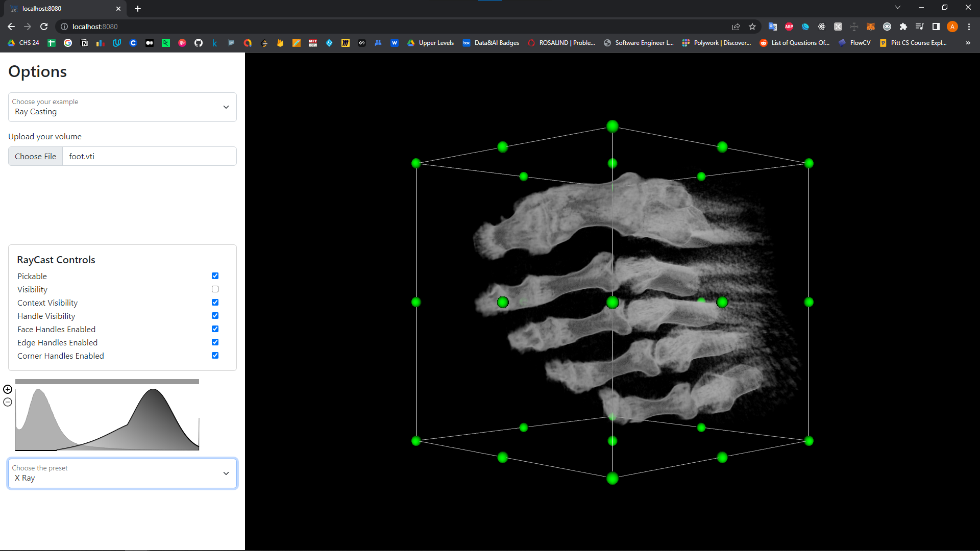Open the Google Translate extension
Image resolution: width=980 pixels, height=551 pixels.
[x=773, y=27]
